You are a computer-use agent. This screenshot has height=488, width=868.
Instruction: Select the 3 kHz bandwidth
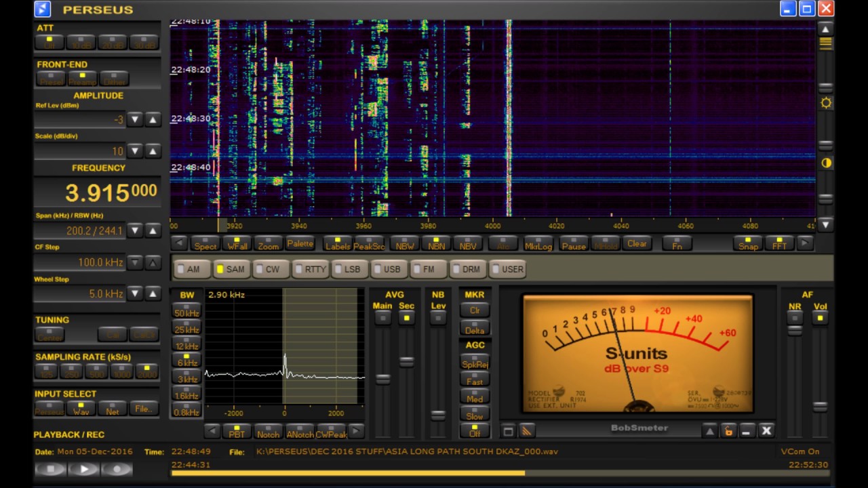click(x=186, y=377)
